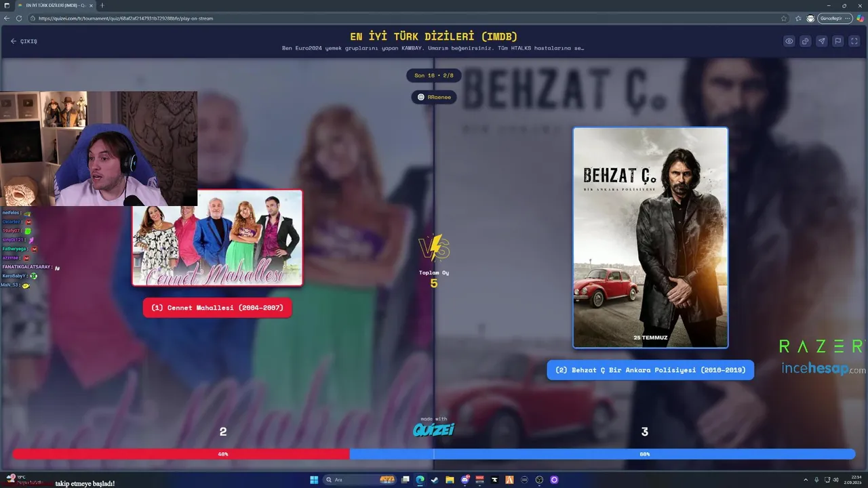This screenshot has width=868, height=488.
Task: Click the Cennet Mahallesi poster thumbnail
Action: pyautogui.click(x=217, y=238)
